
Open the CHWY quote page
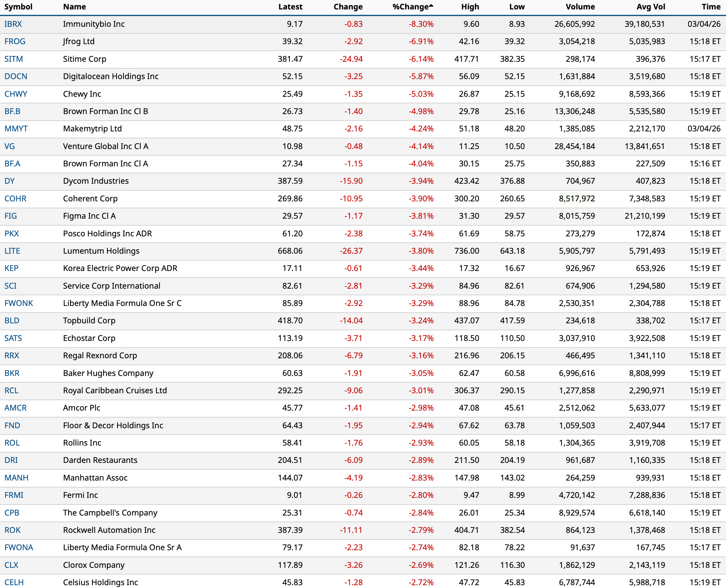tap(15, 94)
